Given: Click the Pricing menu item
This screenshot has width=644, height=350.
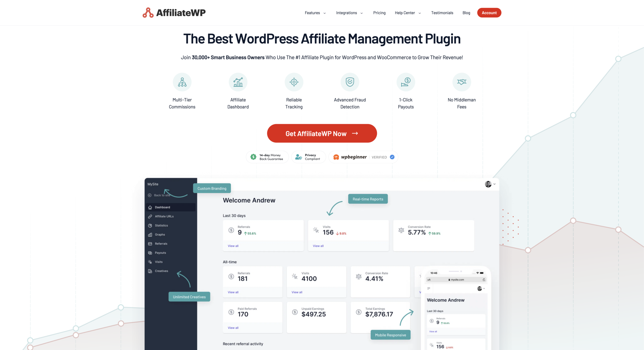Looking at the screenshot, I should [x=379, y=13].
